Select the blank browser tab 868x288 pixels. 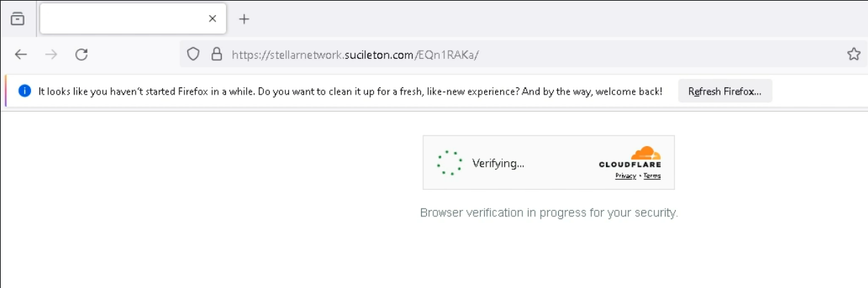pos(122,19)
